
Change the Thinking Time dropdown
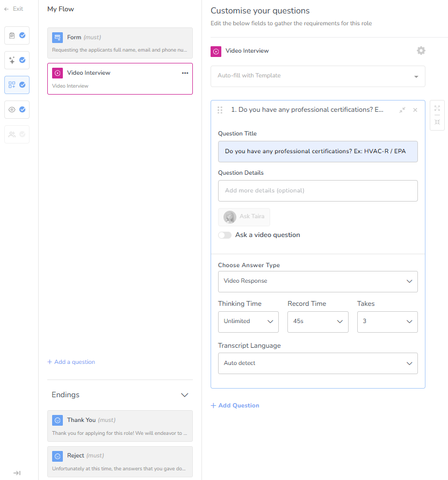click(x=248, y=321)
